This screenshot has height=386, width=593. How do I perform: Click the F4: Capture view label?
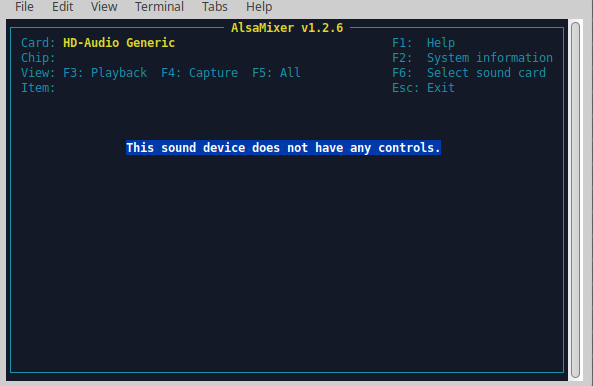coord(199,73)
